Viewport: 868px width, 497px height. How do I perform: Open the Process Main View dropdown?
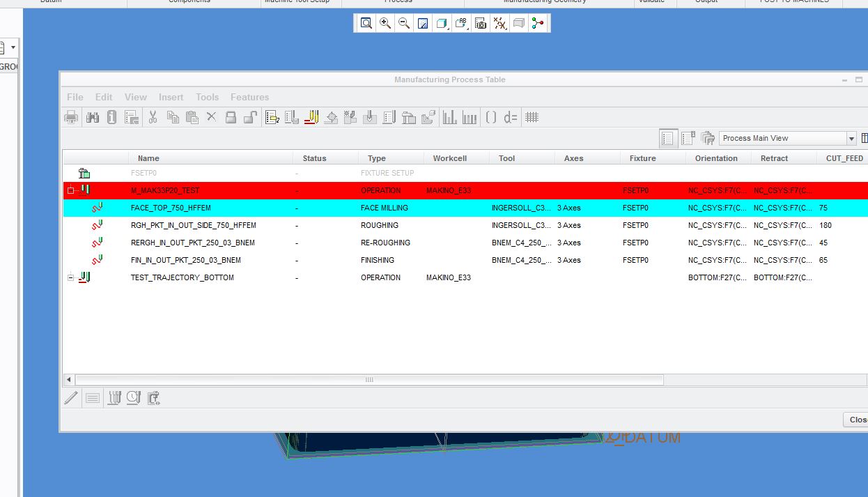pyautogui.click(x=851, y=138)
